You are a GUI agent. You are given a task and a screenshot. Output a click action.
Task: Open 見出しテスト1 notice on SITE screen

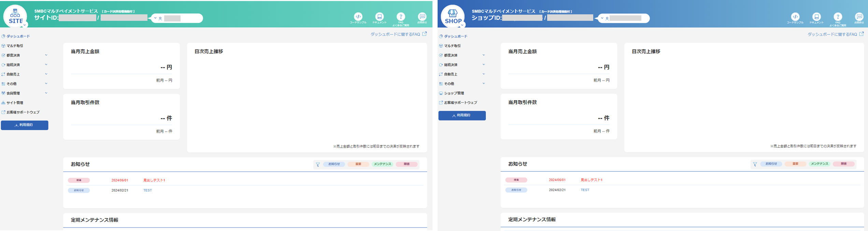click(154, 180)
